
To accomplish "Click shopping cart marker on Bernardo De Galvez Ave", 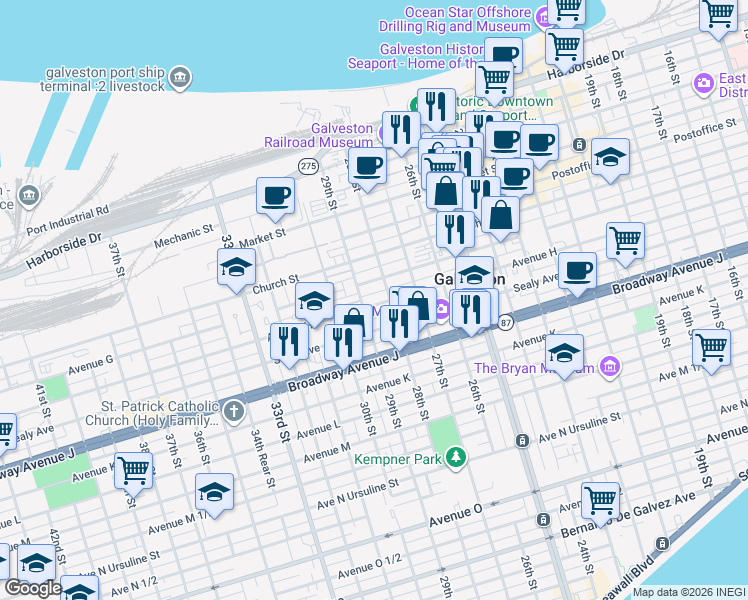I will (x=601, y=505).
